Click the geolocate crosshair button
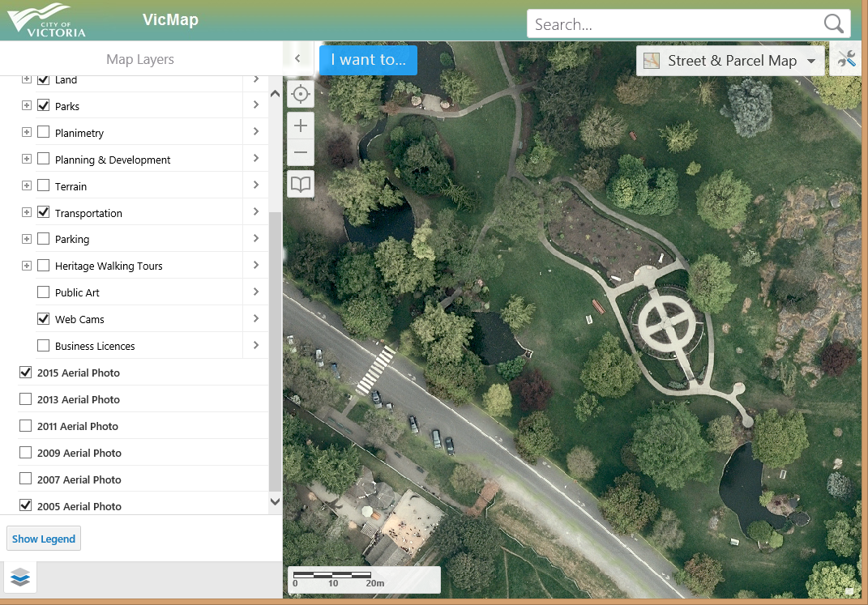868x605 pixels. coord(301,94)
